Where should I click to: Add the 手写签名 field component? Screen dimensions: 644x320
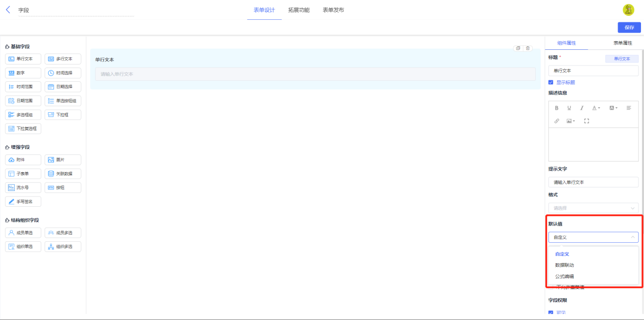pyautogui.click(x=23, y=202)
